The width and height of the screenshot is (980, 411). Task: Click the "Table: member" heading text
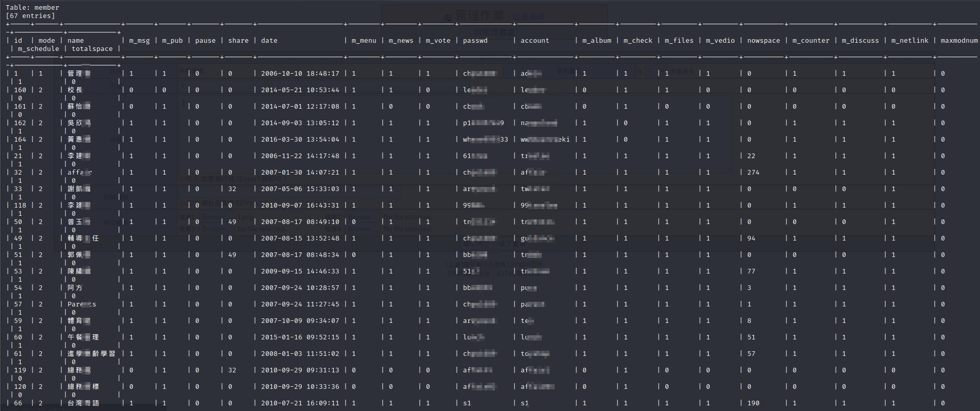(32, 8)
